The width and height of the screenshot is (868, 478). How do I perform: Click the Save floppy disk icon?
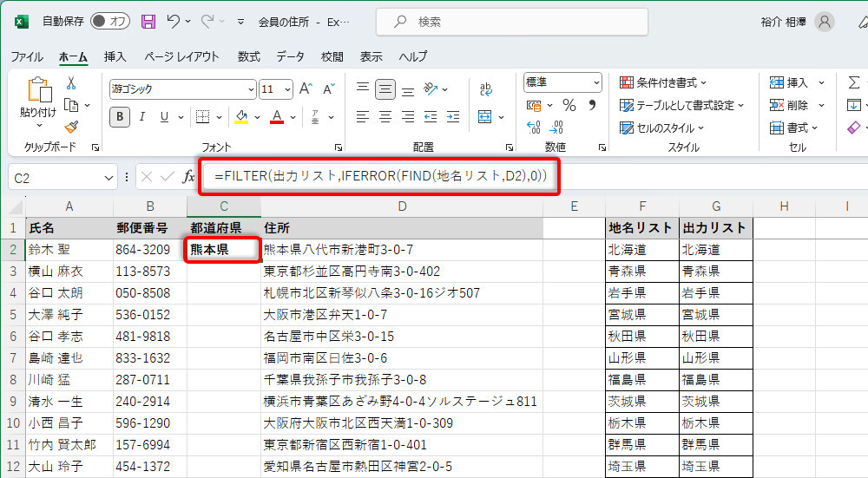point(148,21)
